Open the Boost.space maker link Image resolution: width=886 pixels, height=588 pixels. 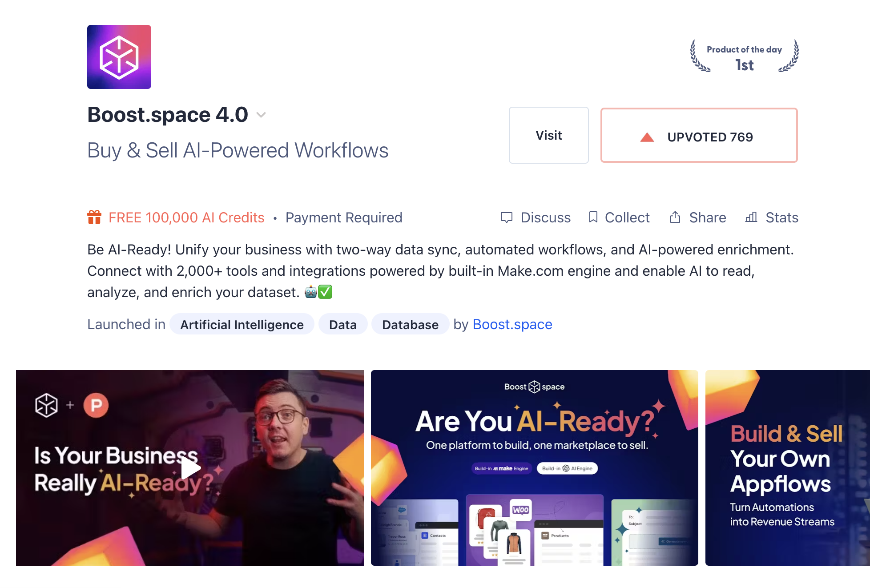[x=512, y=324]
